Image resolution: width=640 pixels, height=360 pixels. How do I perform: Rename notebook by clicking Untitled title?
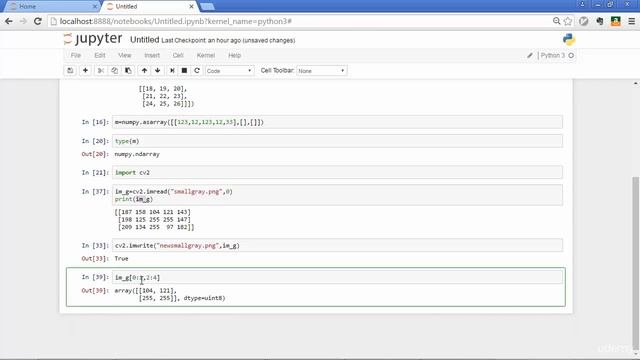144,40
